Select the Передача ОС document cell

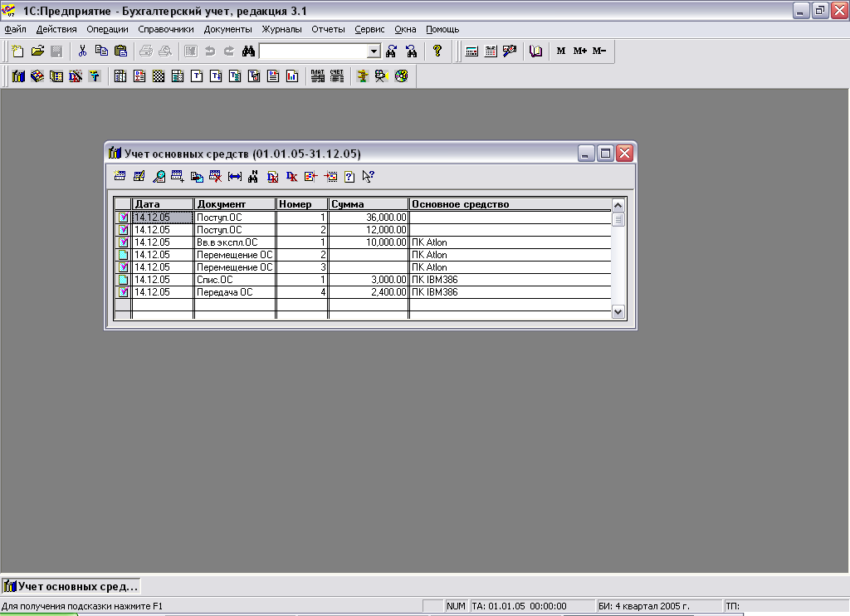235,292
